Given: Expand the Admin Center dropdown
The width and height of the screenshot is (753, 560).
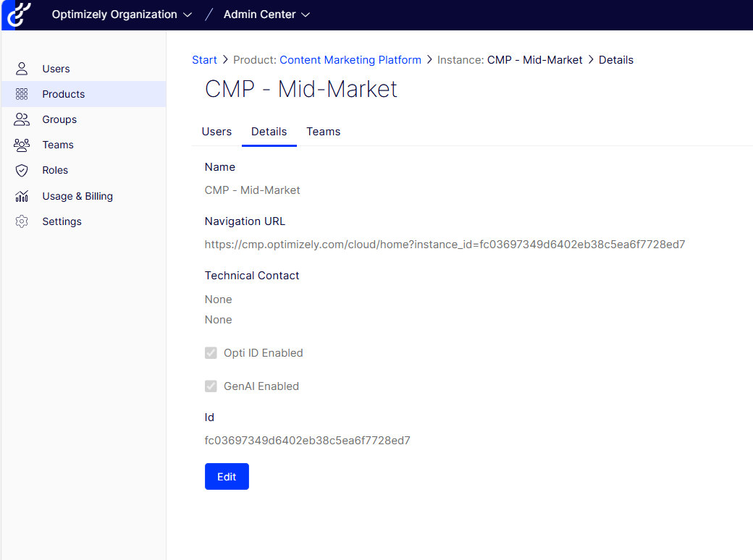Looking at the screenshot, I should (x=266, y=14).
